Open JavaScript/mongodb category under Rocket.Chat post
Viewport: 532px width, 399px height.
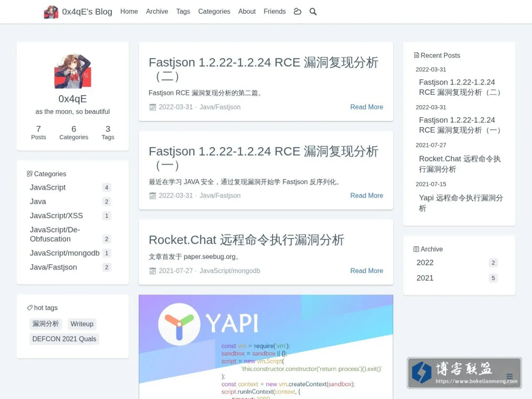230,271
